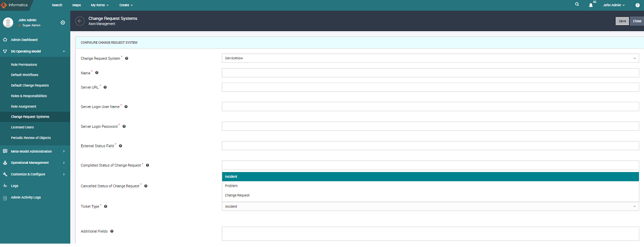The height and width of the screenshot is (247, 644).
Task: Expand the Meta-Model Administration section
Action: (64, 151)
